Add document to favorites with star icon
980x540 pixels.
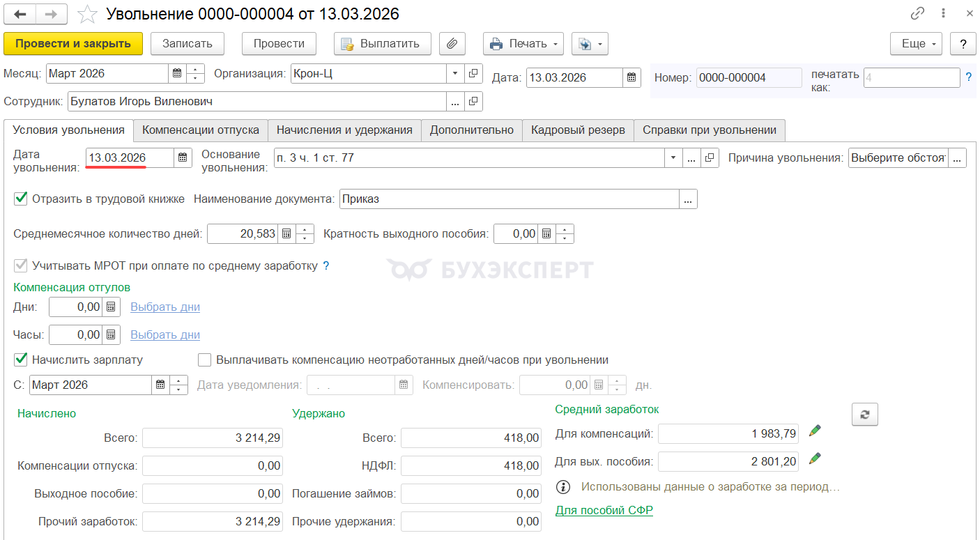(x=87, y=14)
